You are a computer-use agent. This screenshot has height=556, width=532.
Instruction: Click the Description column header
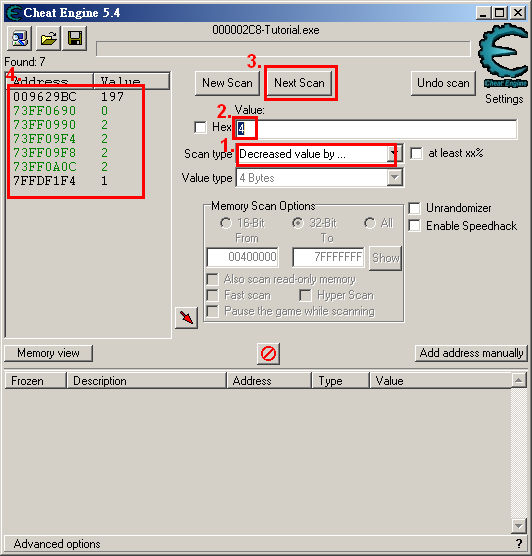(146, 381)
